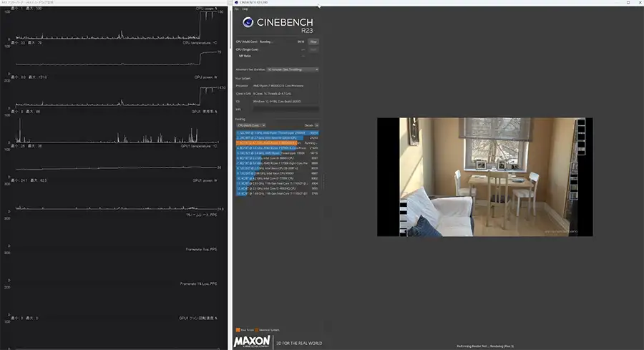Click the GPU1 temperature graph in the monitor window
This screenshot has height=350, width=644.
coord(116,163)
